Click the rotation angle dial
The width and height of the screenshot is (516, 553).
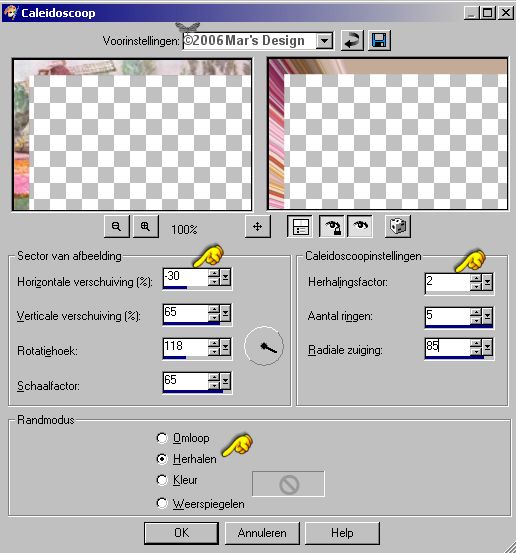[264, 346]
